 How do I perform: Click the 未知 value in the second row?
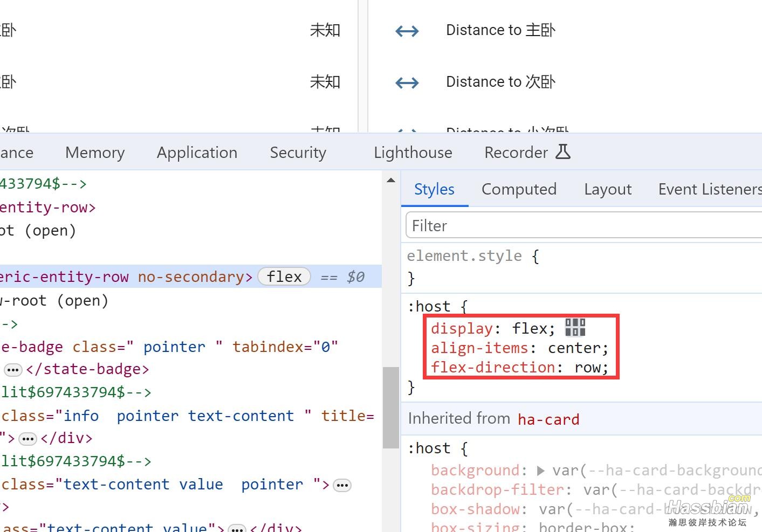(x=325, y=82)
